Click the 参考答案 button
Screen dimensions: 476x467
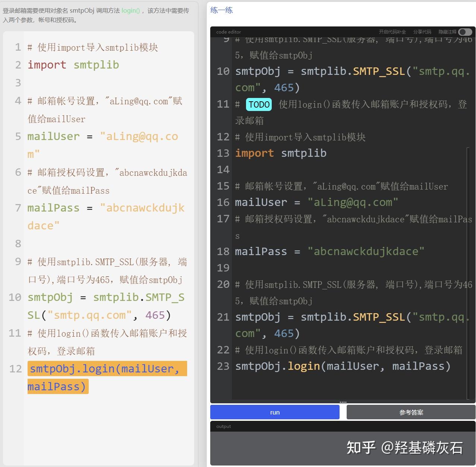point(411,412)
